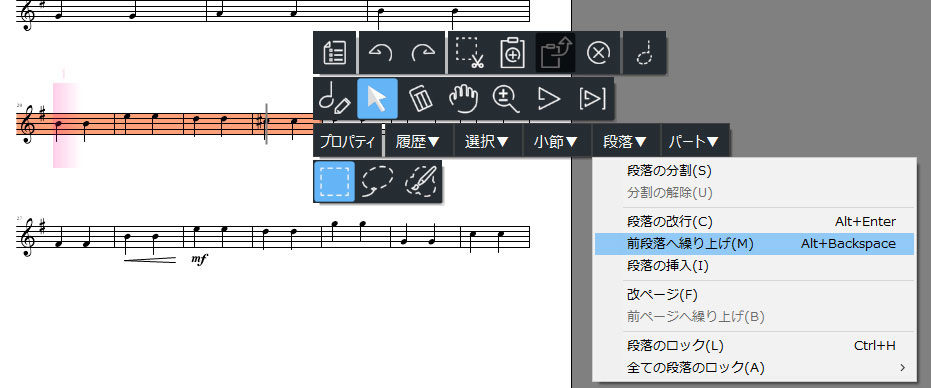
Task: Expand the 履歴 dropdown
Action: (x=418, y=141)
